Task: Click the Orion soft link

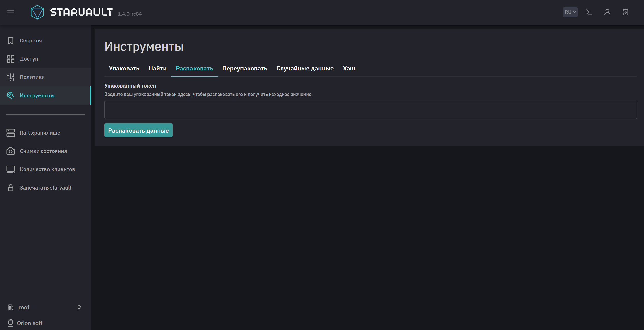Action: (x=29, y=323)
